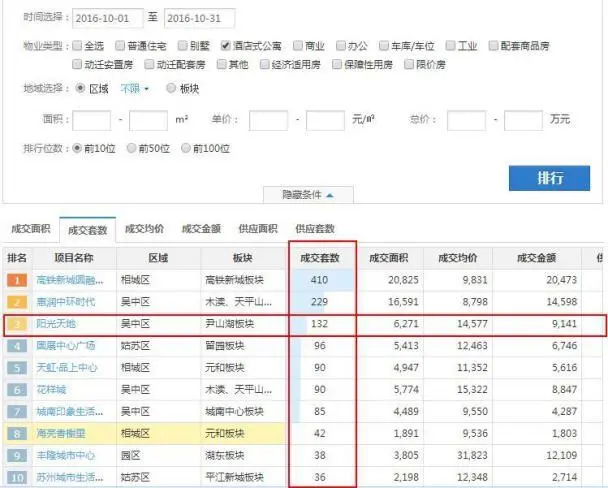Click the start date field 2016-10-01
Screen dimensions: 608x488
[108, 19]
